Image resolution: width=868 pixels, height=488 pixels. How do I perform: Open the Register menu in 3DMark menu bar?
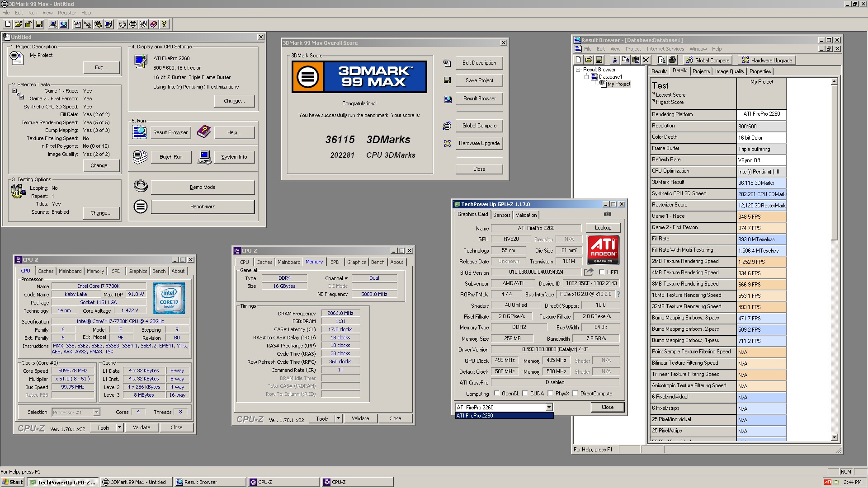click(x=67, y=13)
